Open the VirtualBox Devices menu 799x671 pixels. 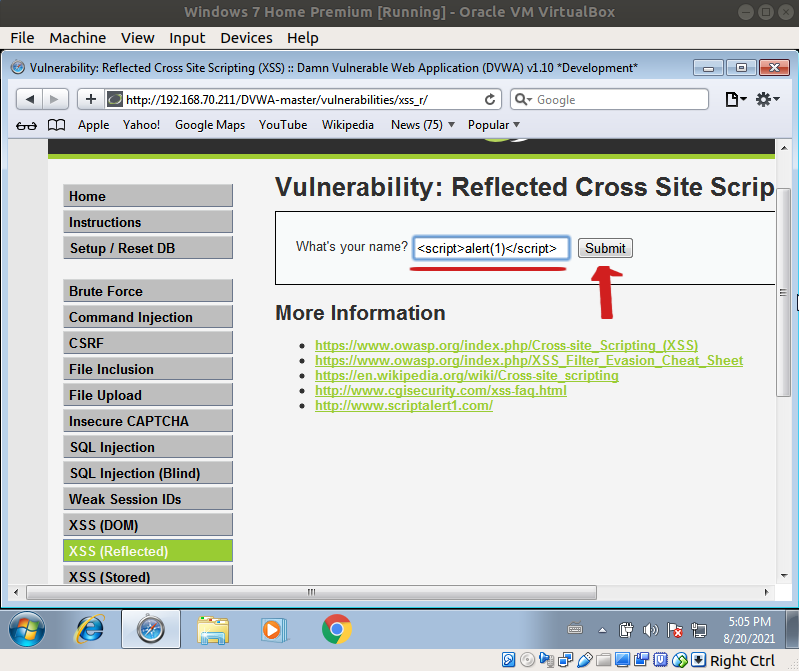(246, 38)
